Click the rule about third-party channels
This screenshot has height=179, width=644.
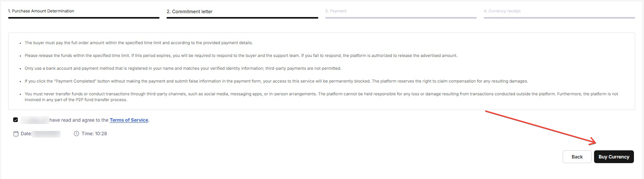pos(321,97)
